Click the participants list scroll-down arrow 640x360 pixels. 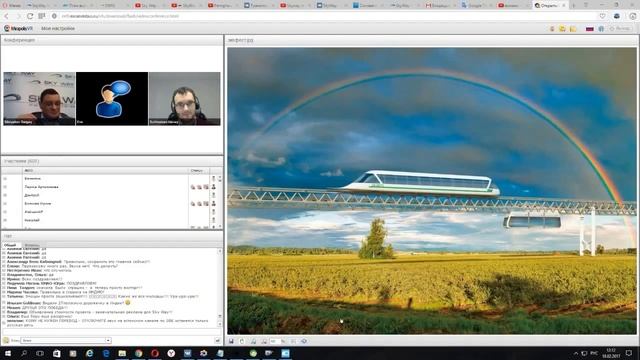click(220, 226)
